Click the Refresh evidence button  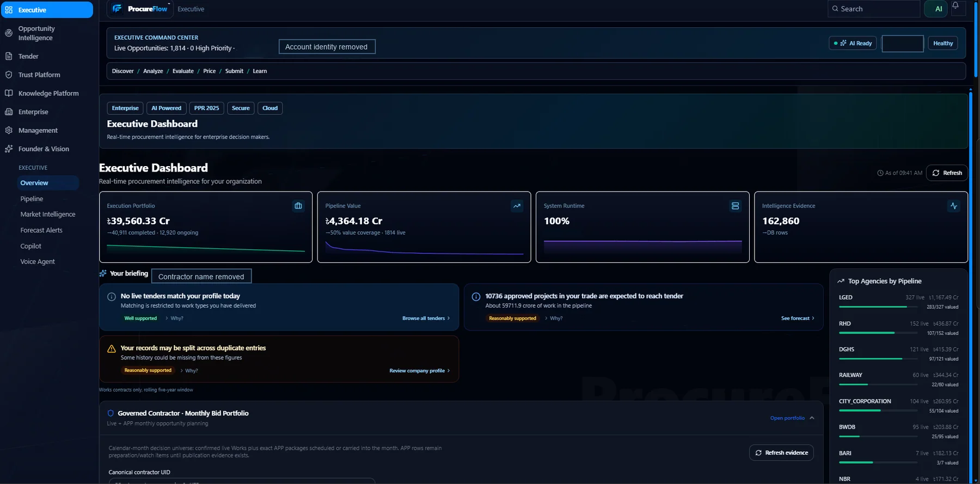781,453
